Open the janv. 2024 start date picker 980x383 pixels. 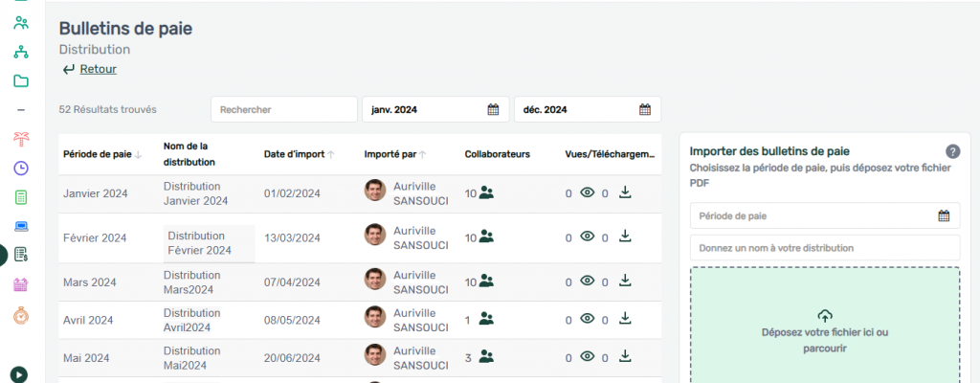493,109
